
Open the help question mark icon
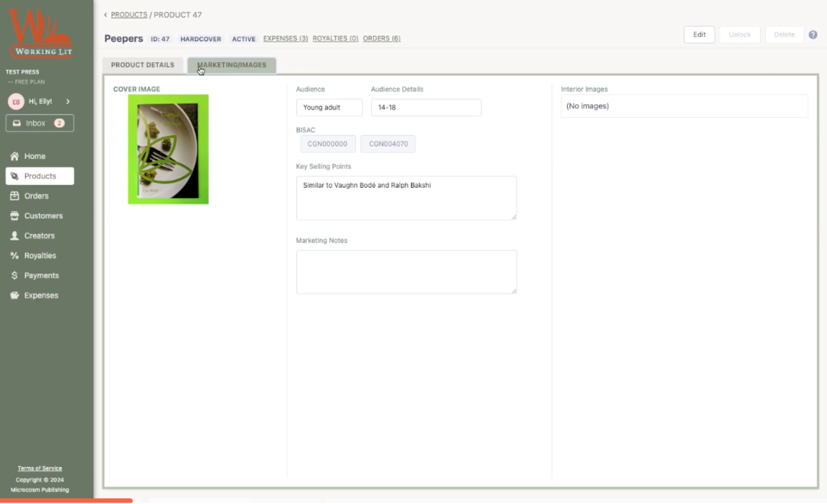[813, 35]
